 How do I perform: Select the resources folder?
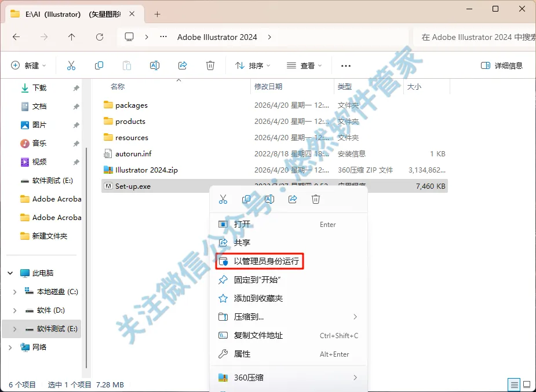click(x=275, y=138)
